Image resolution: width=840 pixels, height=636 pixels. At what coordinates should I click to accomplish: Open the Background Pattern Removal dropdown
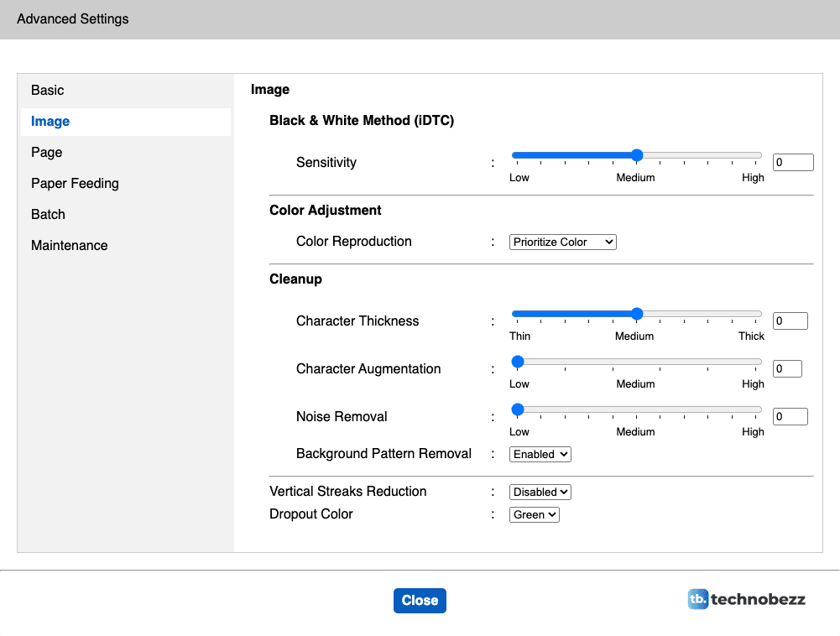point(540,455)
